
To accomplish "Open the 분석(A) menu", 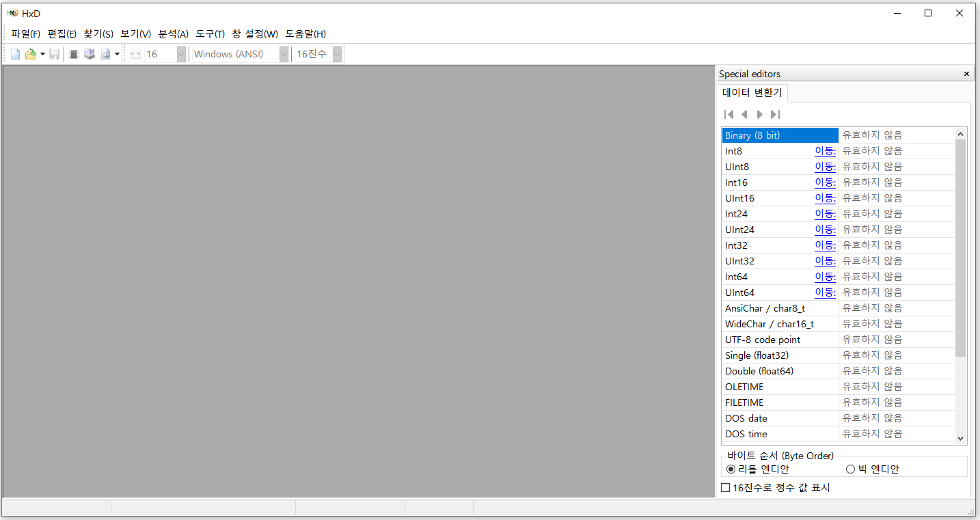I will 174,34.
